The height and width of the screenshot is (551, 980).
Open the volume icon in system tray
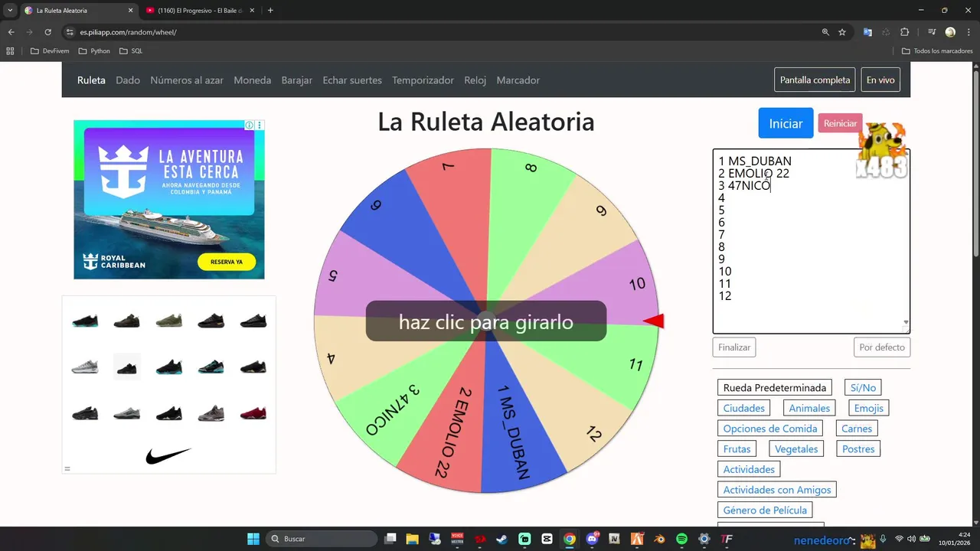(912, 539)
